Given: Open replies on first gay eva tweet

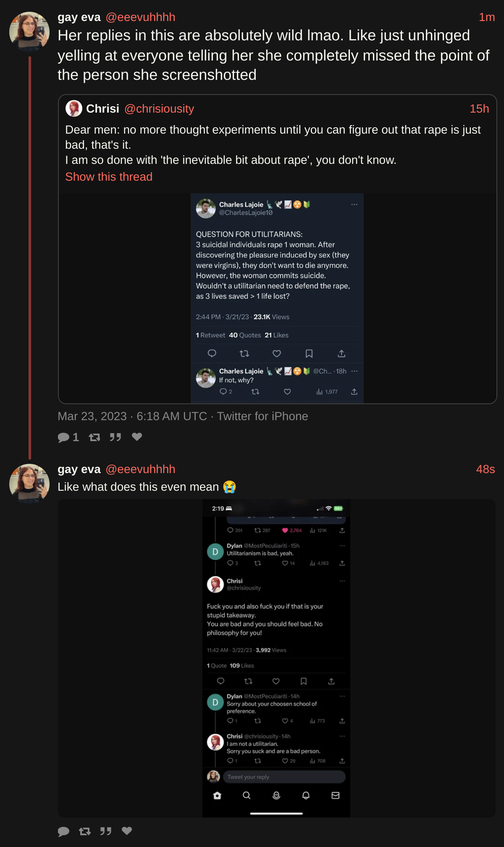Looking at the screenshot, I should (68, 437).
